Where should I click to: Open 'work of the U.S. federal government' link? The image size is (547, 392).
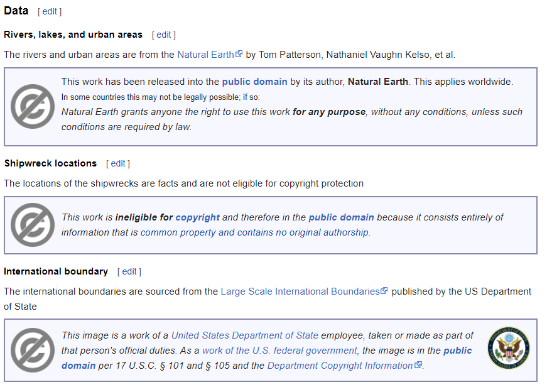(x=279, y=351)
